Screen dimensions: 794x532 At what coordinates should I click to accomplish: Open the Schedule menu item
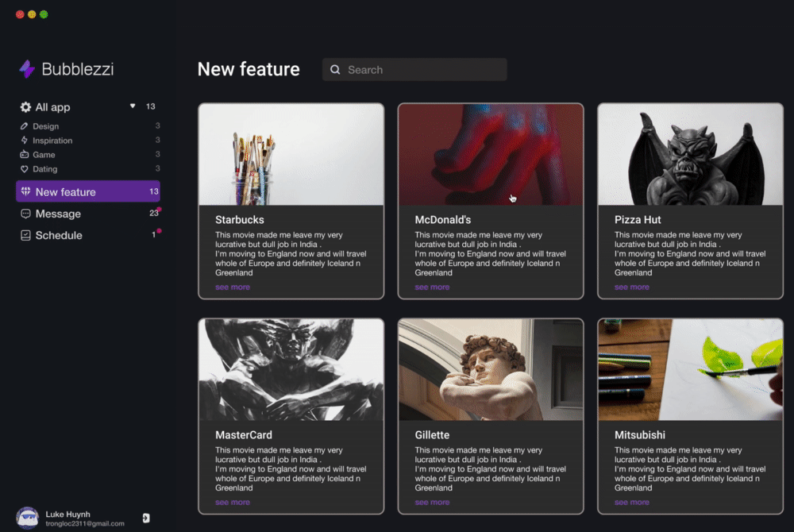tap(59, 235)
